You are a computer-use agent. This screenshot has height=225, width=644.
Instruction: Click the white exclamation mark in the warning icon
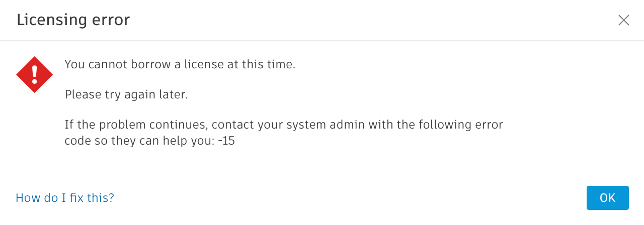click(34, 73)
